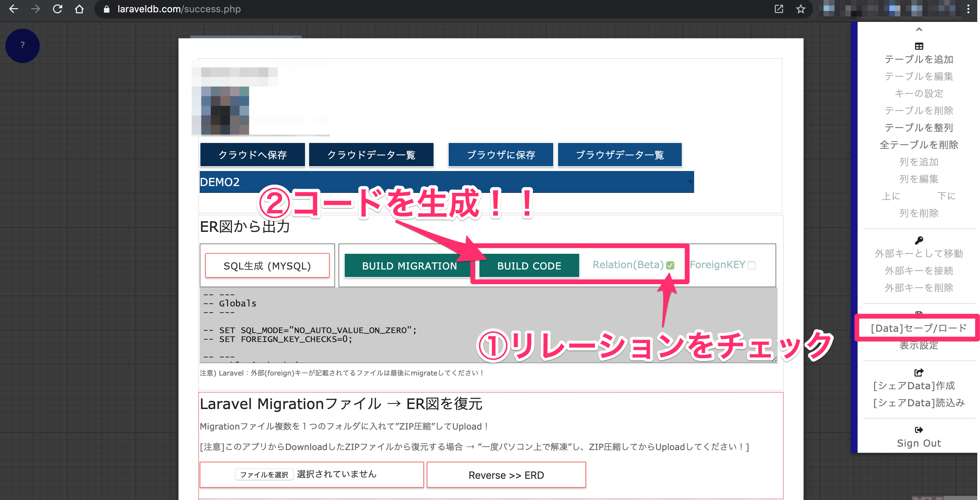
Task: Click Sign Out in the sidebar
Action: pos(919,443)
